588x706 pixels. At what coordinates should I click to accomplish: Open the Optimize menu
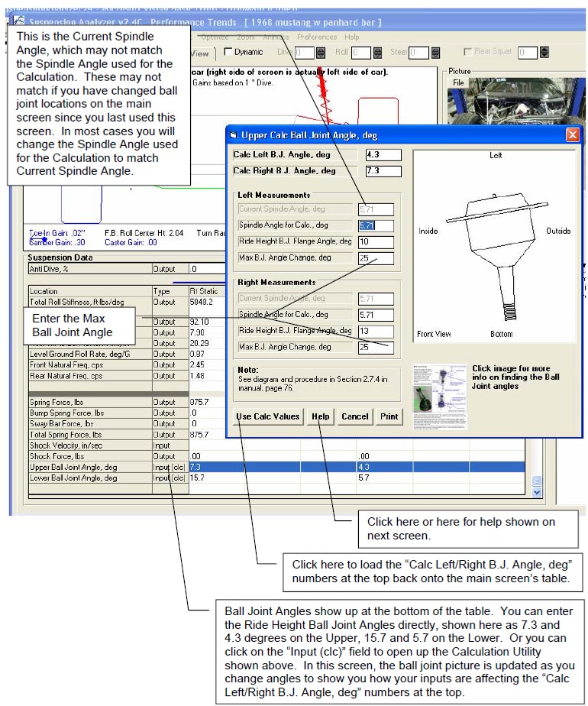[x=215, y=37]
